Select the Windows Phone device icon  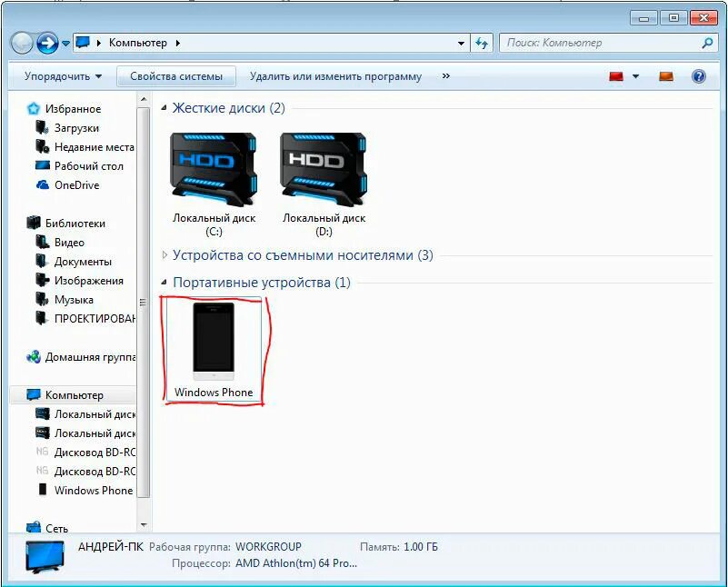click(214, 342)
